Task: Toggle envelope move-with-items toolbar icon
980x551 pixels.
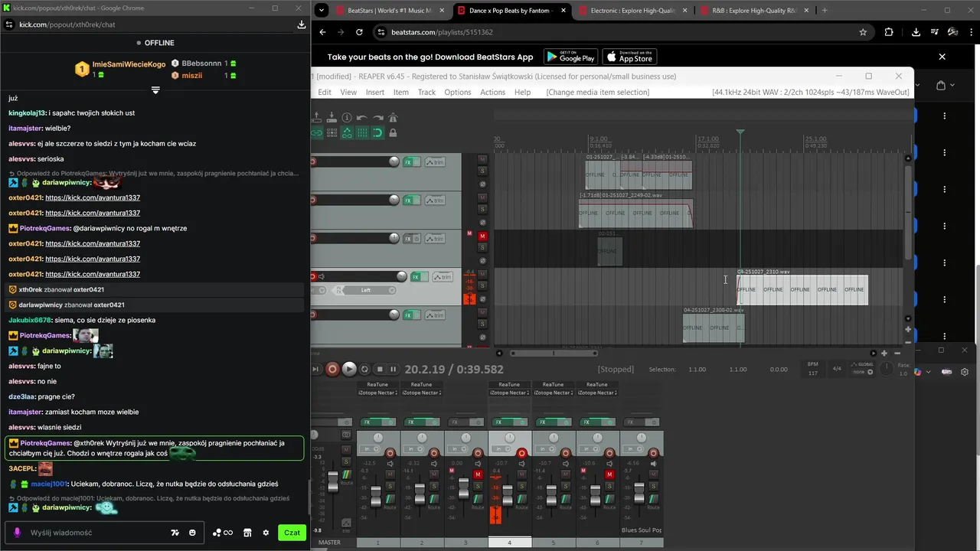Action: click(x=347, y=133)
